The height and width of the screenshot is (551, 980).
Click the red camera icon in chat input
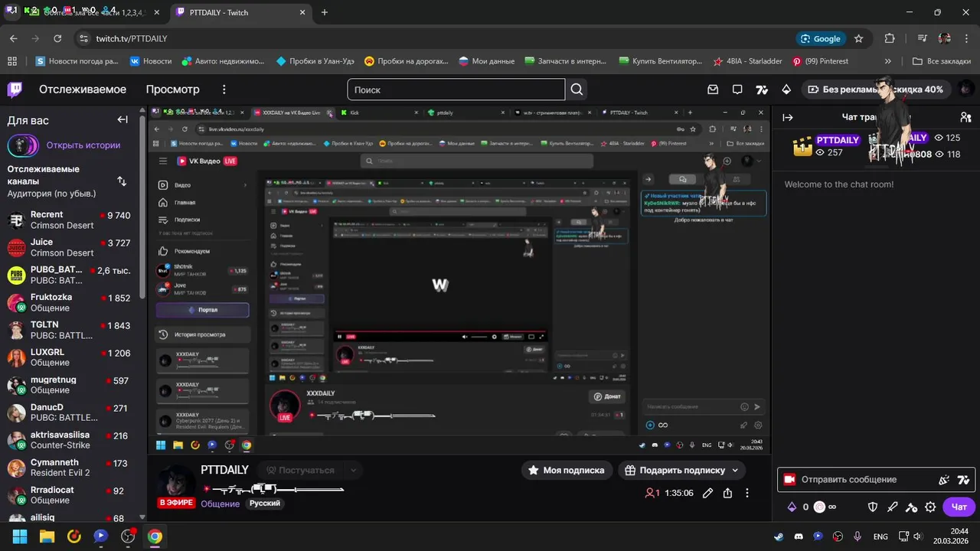coord(789,479)
